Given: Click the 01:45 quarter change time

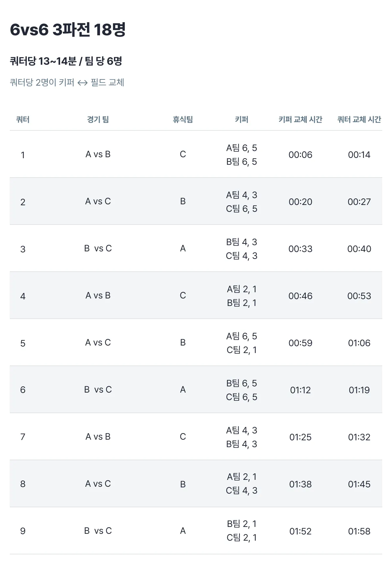Looking at the screenshot, I should click(359, 484).
